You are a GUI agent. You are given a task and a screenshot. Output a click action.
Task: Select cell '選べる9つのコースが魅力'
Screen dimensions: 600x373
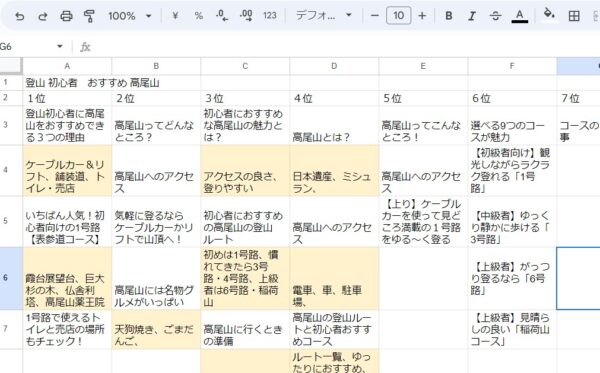pyautogui.click(x=512, y=125)
